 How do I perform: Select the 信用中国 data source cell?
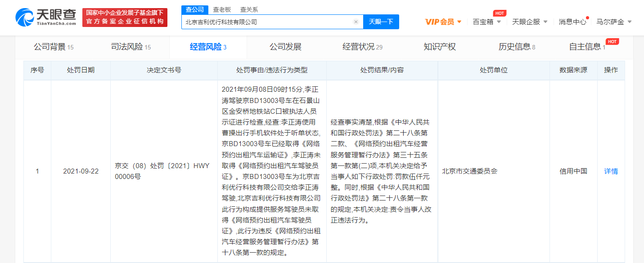[x=573, y=171]
